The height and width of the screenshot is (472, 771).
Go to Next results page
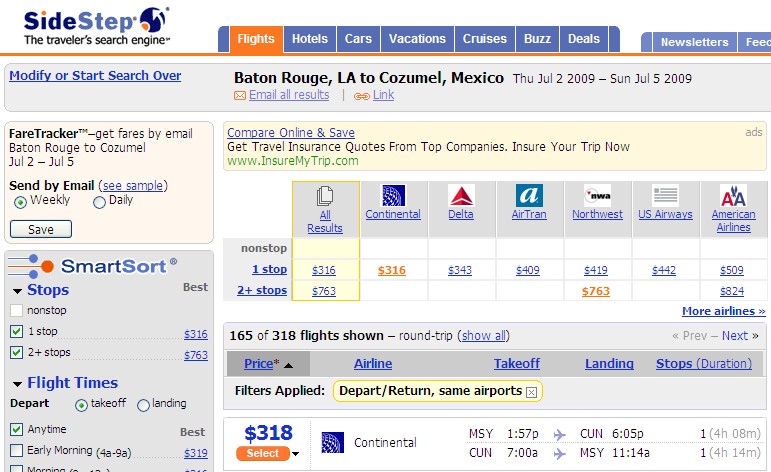click(735, 336)
